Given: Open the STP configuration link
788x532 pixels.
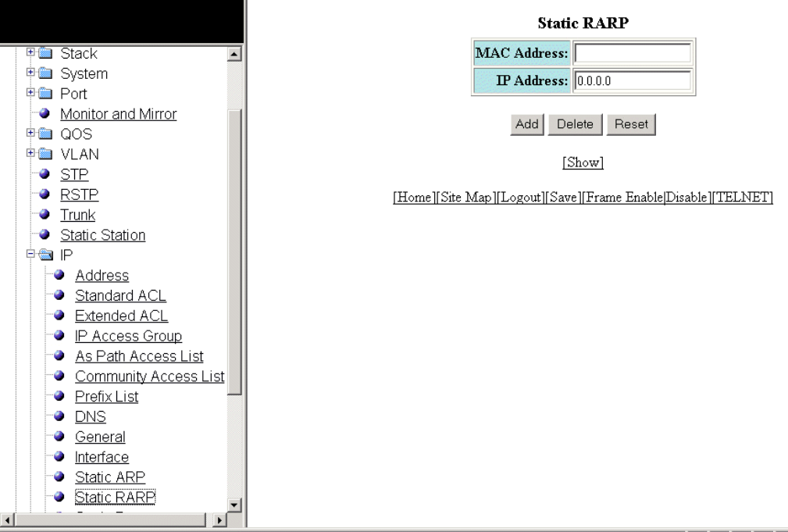Looking at the screenshot, I should pos(74,174).
